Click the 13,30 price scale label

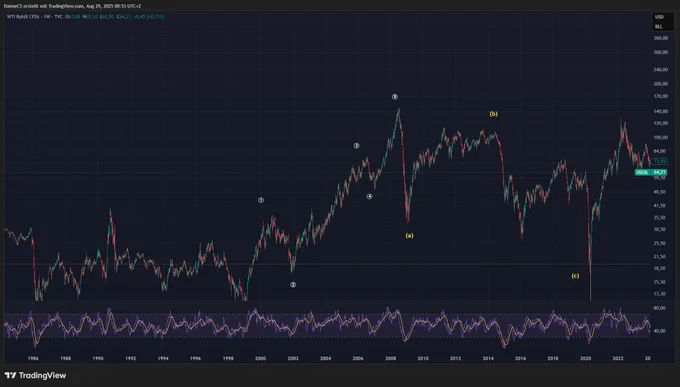pos(660,294)
